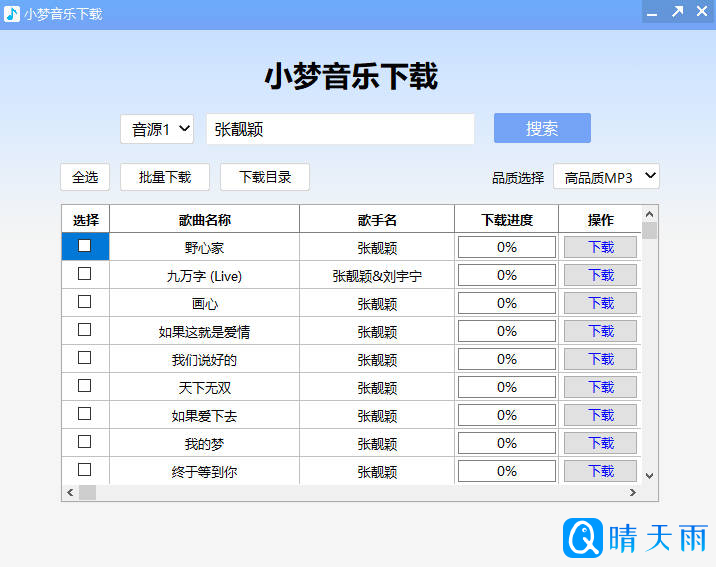This screenshot has width=716, height=567.
Task: Click the music note app icon in title bar
Action: click(x=11, y=13)
